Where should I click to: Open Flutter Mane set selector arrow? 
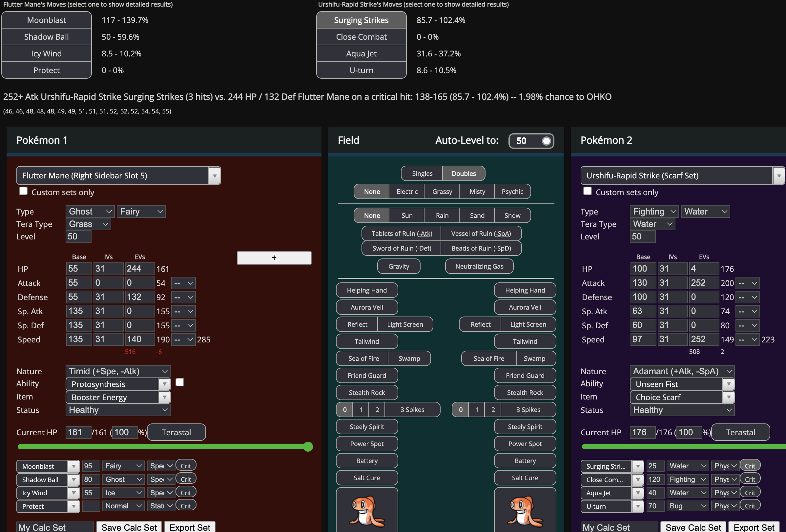pyautogui.click(x=215, y=175)
